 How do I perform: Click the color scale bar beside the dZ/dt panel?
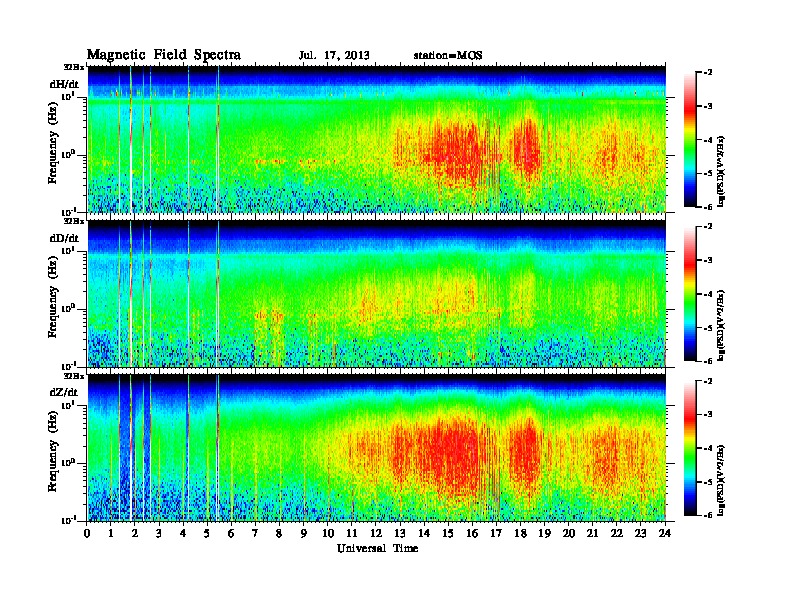(x=690, y=448)
